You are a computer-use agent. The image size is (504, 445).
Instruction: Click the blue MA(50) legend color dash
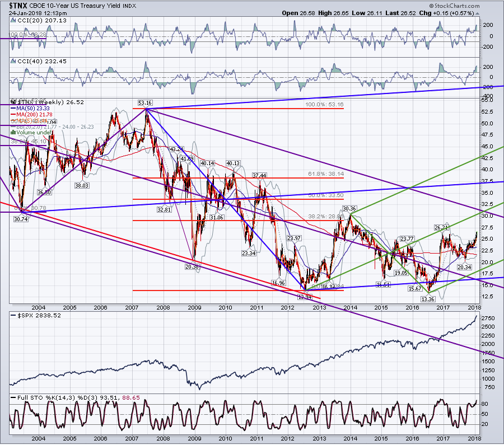coord(13,109)
